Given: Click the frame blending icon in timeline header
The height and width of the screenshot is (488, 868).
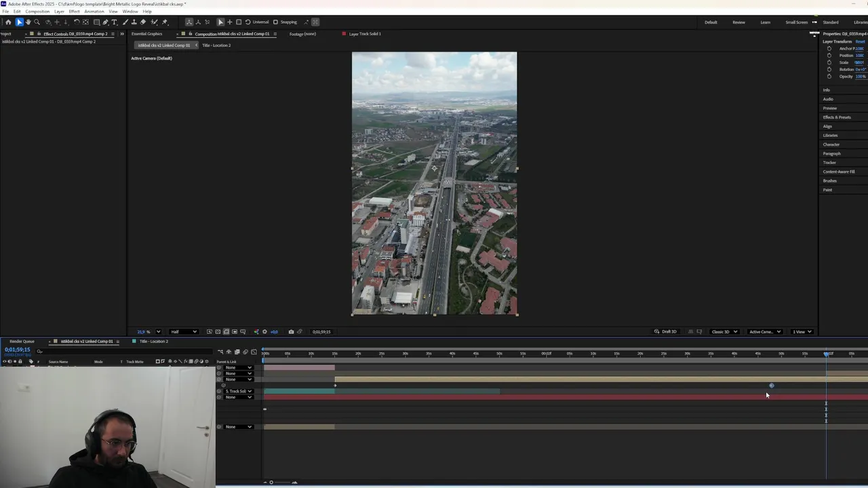Looking at the screenshot, I should 237,352.
